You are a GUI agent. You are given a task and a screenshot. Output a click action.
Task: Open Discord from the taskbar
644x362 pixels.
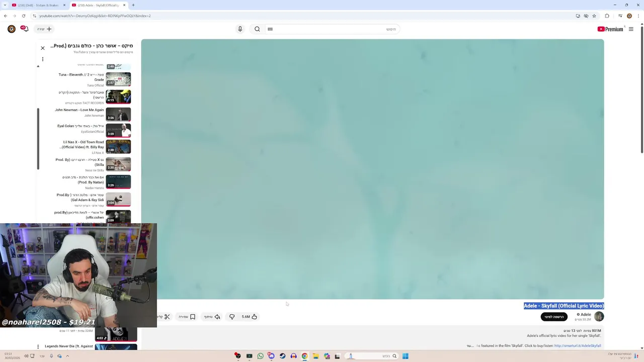pyautogui.click(x=271, y=356)
